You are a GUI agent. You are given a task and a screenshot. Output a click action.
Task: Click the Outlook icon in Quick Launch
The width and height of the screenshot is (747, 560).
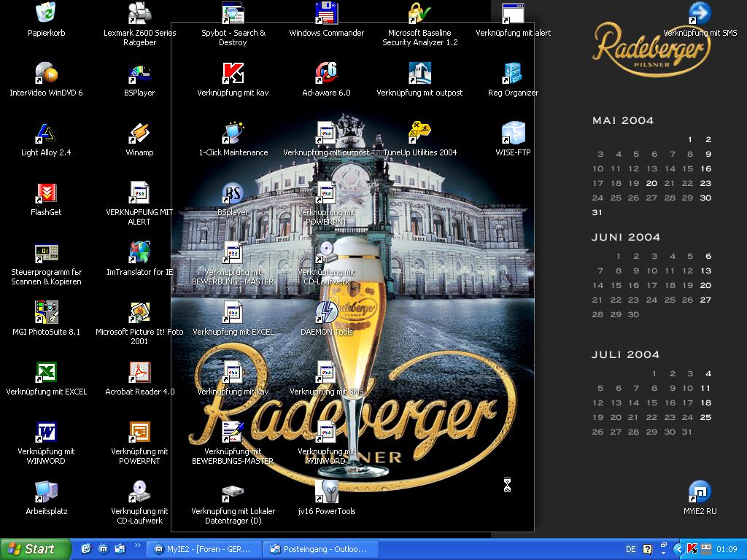point(120,549)
